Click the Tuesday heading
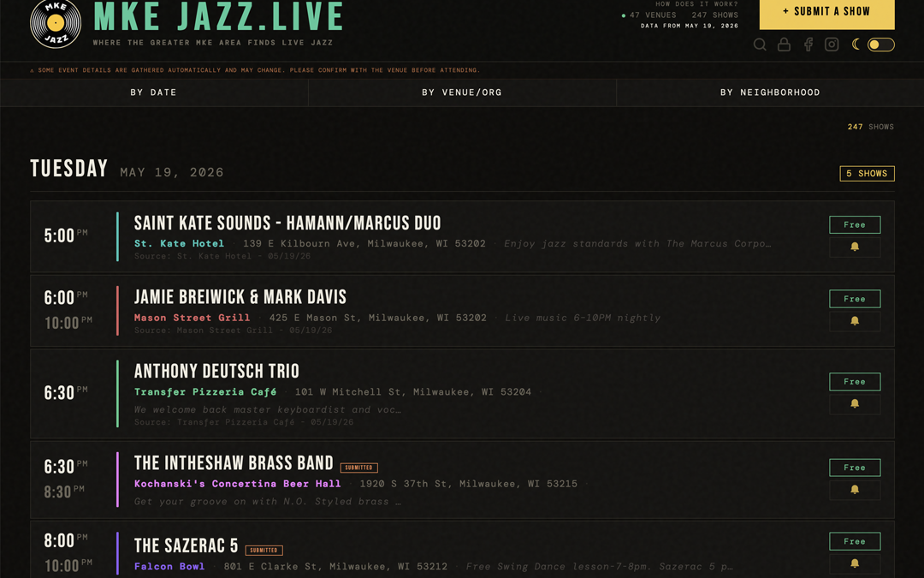The width and height of the screenshot is (924, 578). [69, 169]
